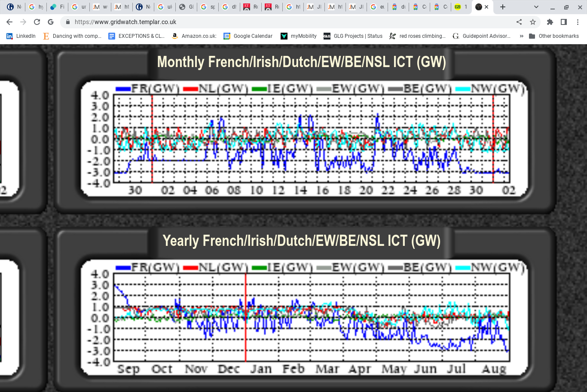
Task: Click the share page icon in address bar
Action: pyautogui.click(x=519, y=22)
